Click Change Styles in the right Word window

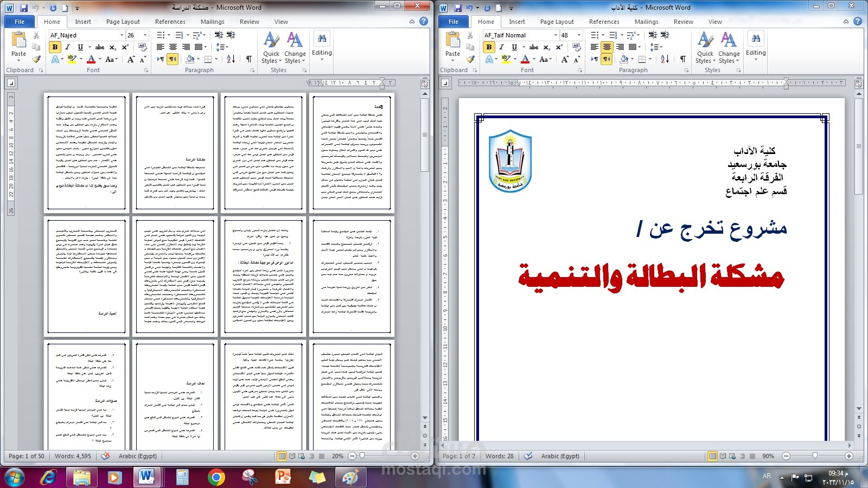729,48
